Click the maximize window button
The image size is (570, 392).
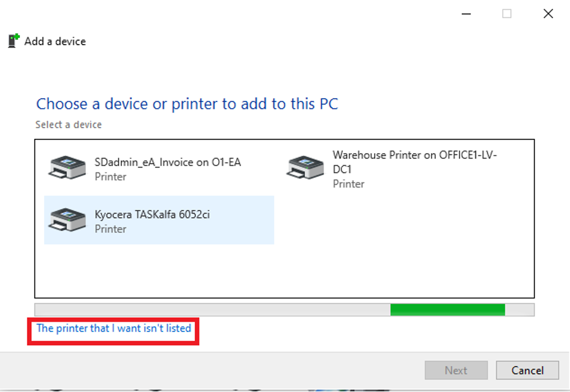[x=507, y=14]
